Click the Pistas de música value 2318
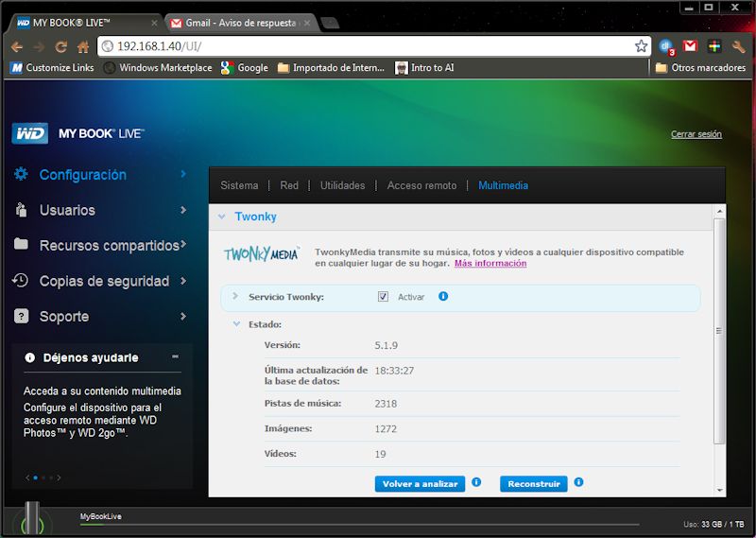This screenshot has width=756, height=538. 386,404
